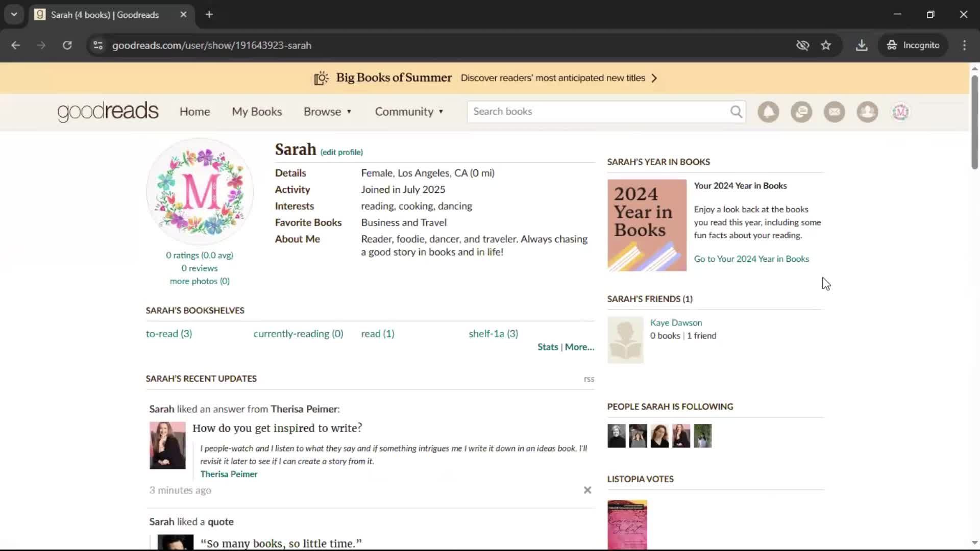
Task: Click the '3 minutes ago' timestamp
Action: click(x=180, y=490)
